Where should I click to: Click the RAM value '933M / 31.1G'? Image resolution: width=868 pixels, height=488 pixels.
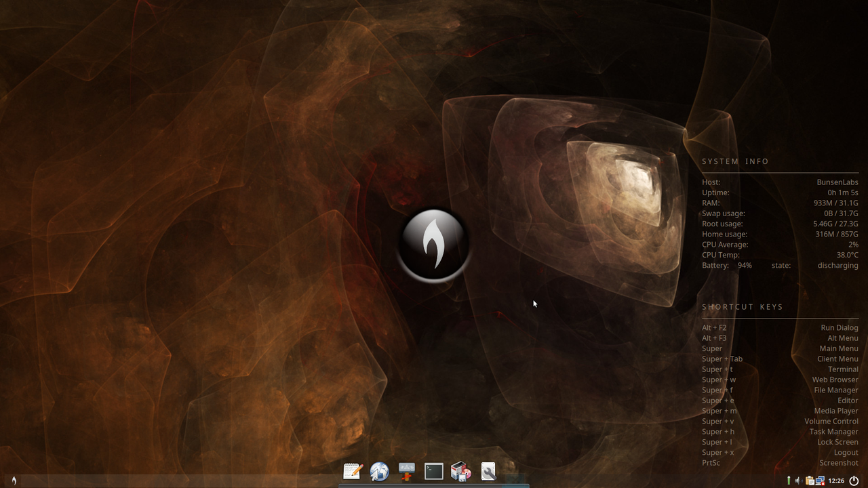coord(835,203)
